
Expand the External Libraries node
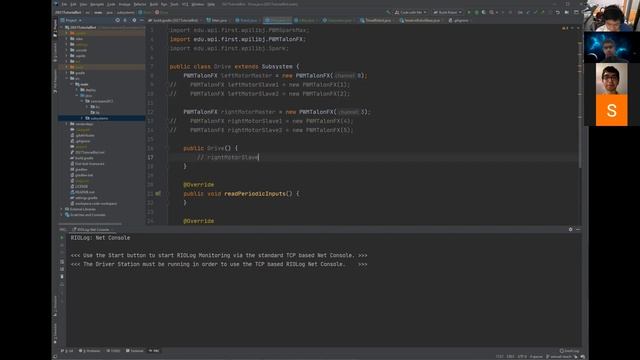pos(62,209)
